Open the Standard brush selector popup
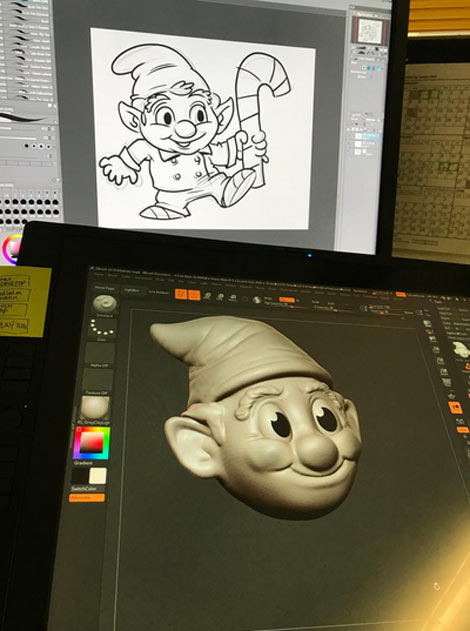The width and height of the screenshot is (470, 631). tap(105, 305)
